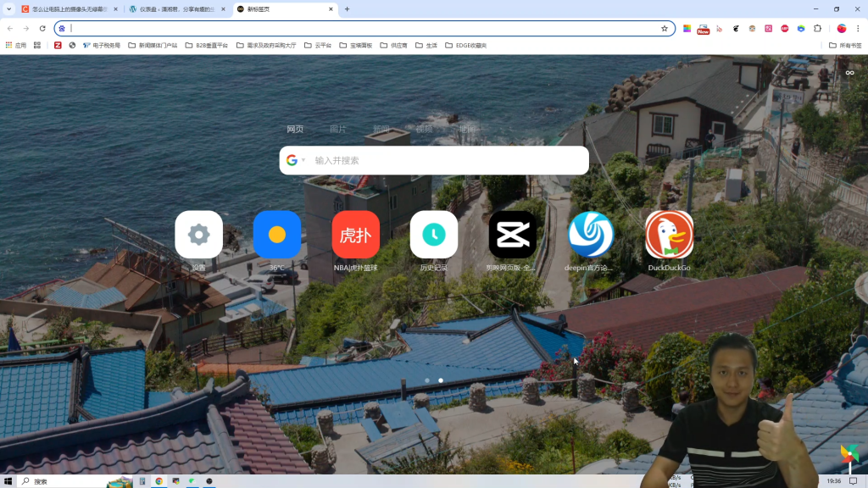Bookmark this page with the star icon

pos(665,28)
